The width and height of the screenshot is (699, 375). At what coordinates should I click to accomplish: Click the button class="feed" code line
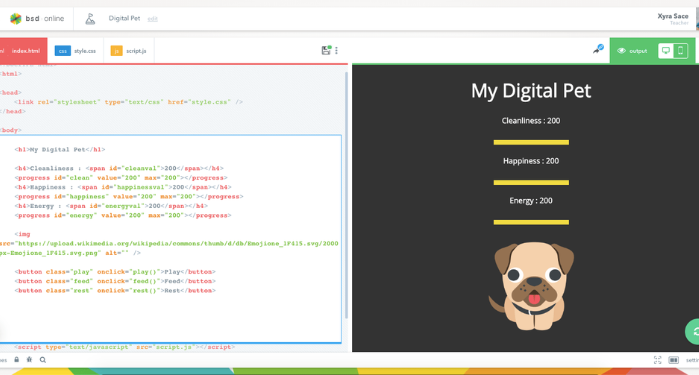115,281
